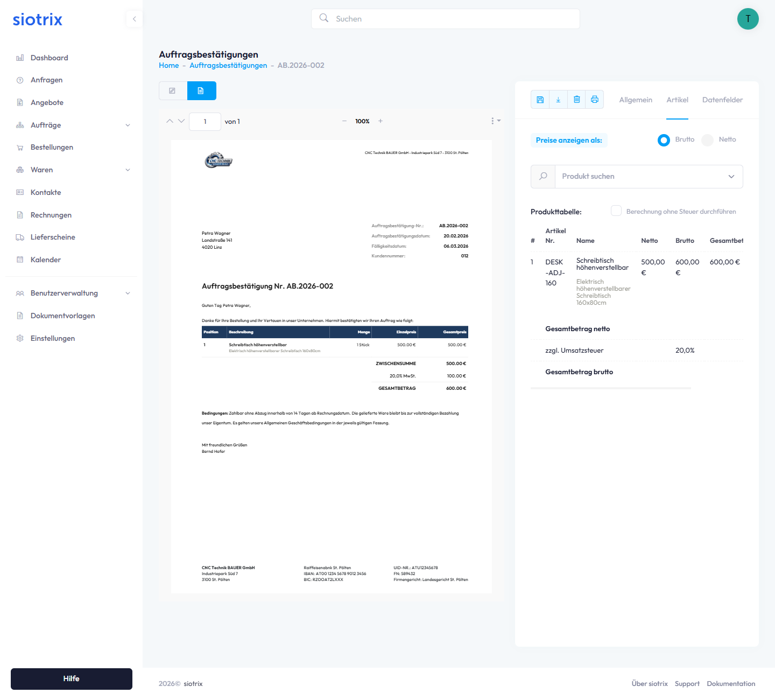Switch to the edit view icon

pos(173,91)
